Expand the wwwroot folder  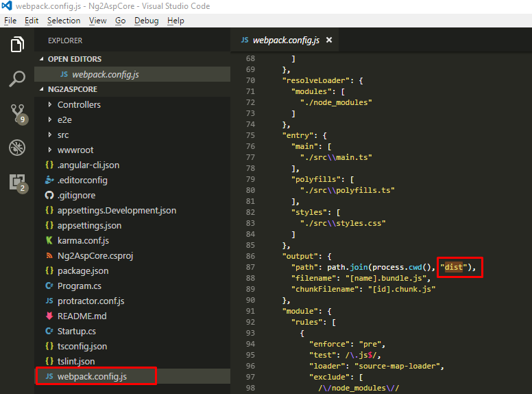tap(50, 150)
